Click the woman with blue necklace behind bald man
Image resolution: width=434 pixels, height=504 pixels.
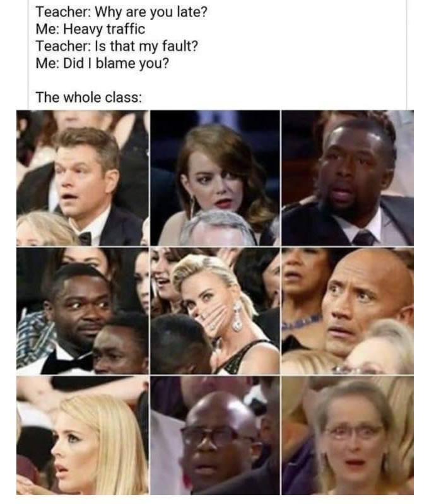click(x=304, y=299)
